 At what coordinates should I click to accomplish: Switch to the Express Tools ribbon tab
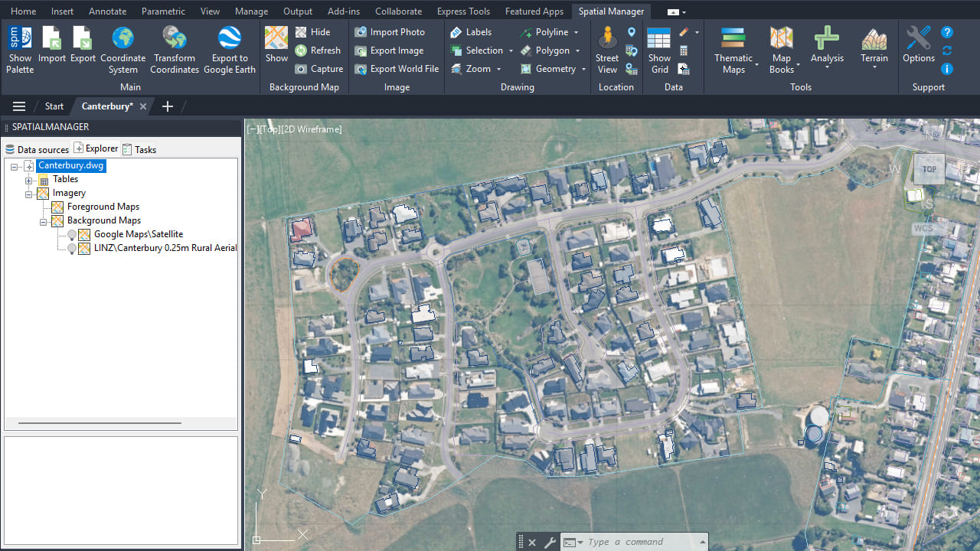tap(463, 11)
